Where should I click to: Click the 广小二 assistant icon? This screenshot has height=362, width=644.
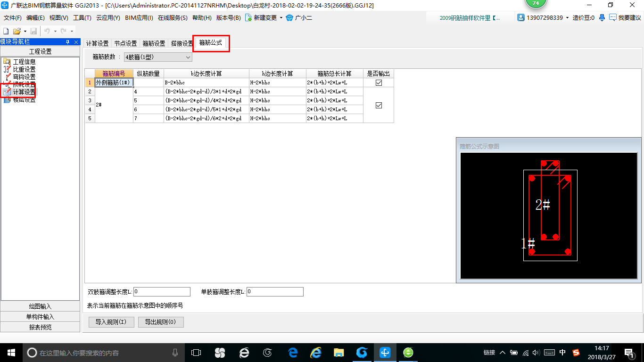coord(289,17)
